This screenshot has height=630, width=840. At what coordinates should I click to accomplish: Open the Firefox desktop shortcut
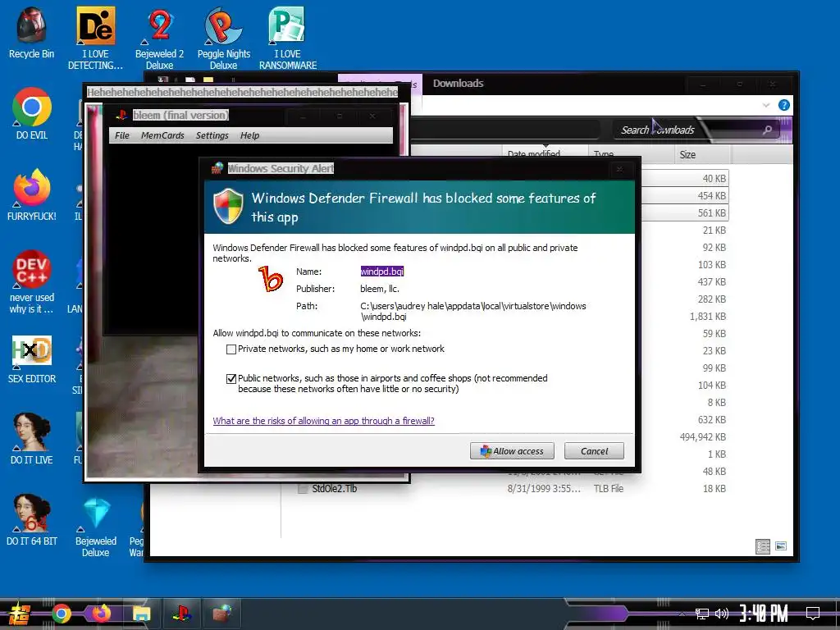pyautogui.click(x=32, y=194)
